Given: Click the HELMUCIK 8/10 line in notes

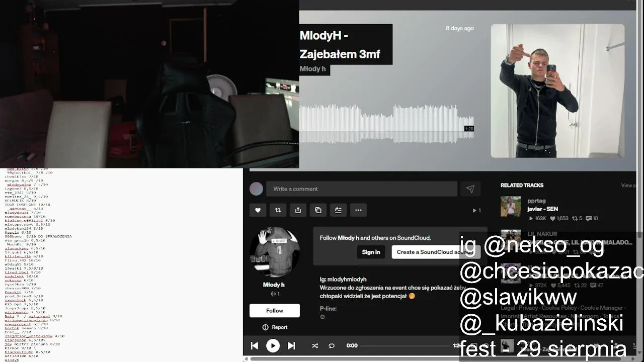Looking at the screenshot, I should 20,201.
